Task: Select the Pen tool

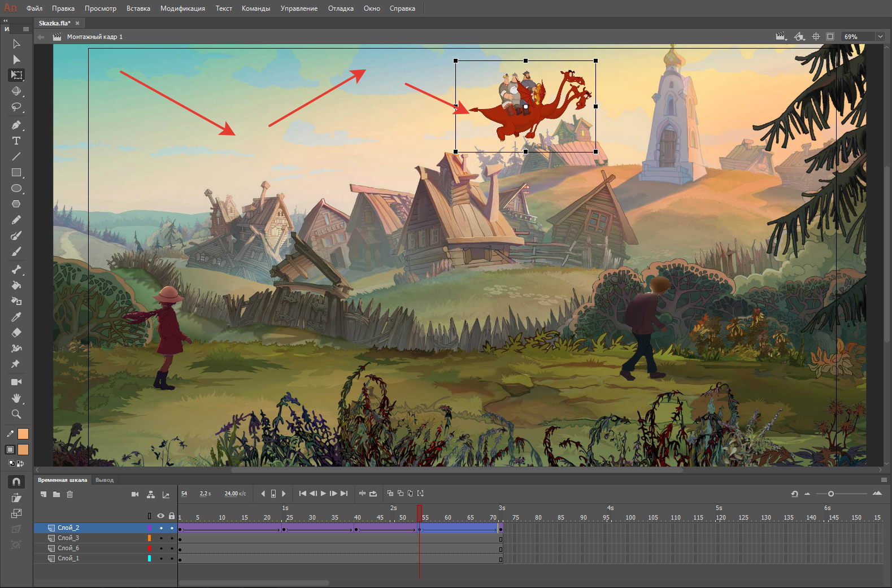Action: 16,125
